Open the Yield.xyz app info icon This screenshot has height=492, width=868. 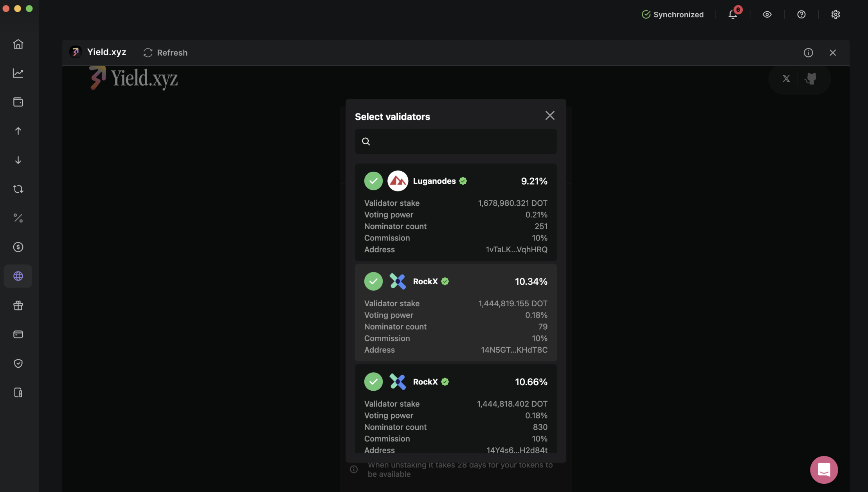tap(808, 52)
